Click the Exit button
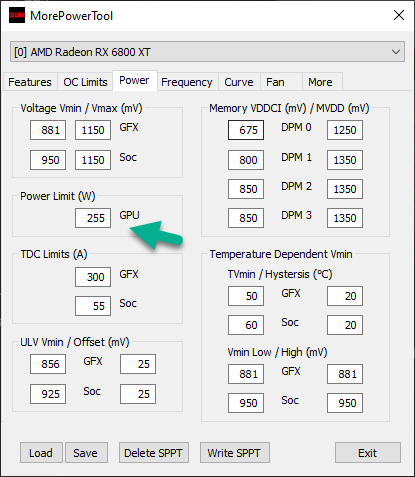 click(x=368, y=453)
